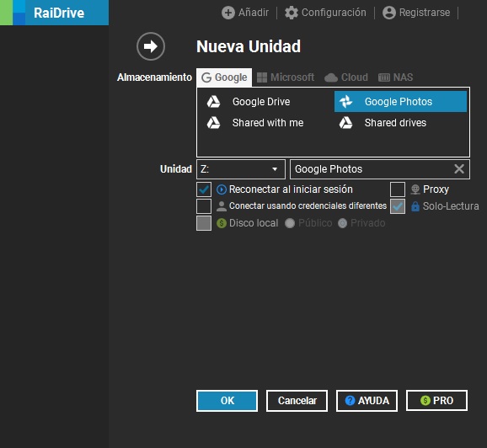Choose the Google Photos storage option
Viewport: 487px width, 448px height.
[400, 102]
